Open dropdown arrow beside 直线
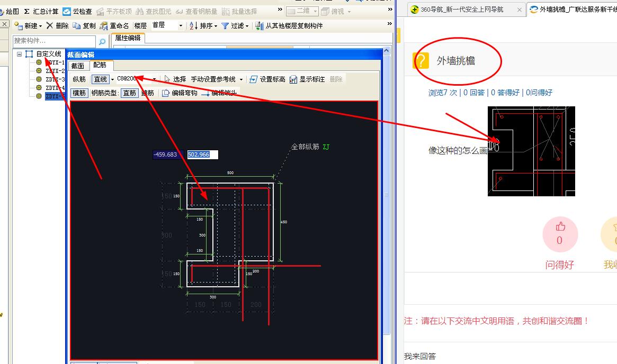This screenshot has width=617, height=364. coord(112,79)
